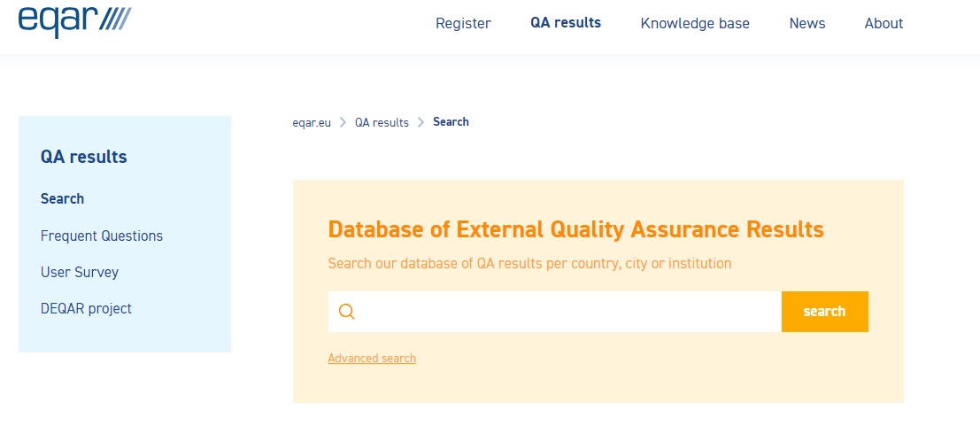The width and height of the screenshot is (980, 433).
Task: Open the Register menu item
Action: 463,24
